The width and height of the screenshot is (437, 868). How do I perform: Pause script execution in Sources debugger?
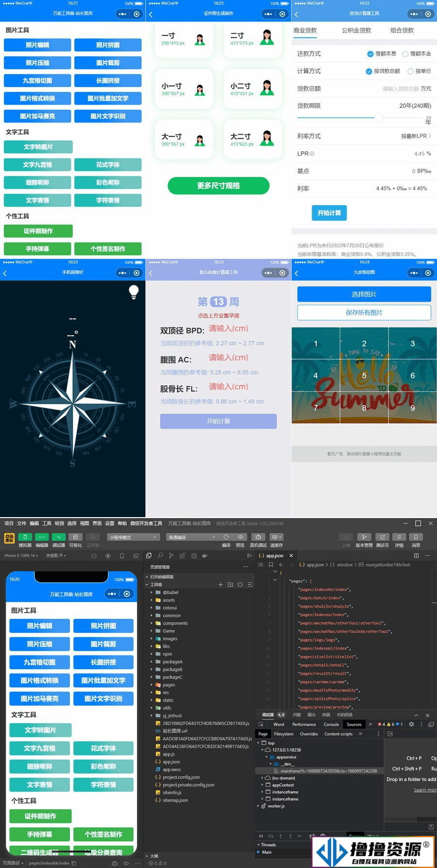[261, 836]
